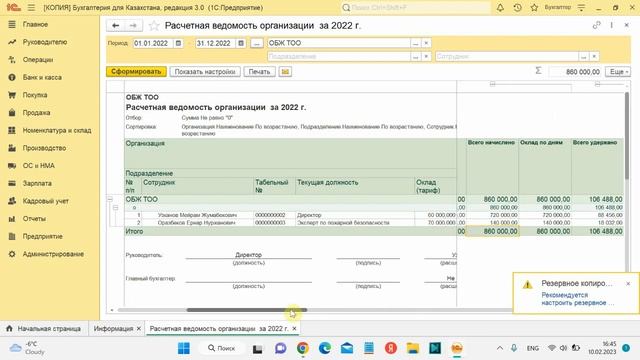Screen dimensions: 640x360
Task: Open Подразделение selection ellipsis
Action: 416,57
